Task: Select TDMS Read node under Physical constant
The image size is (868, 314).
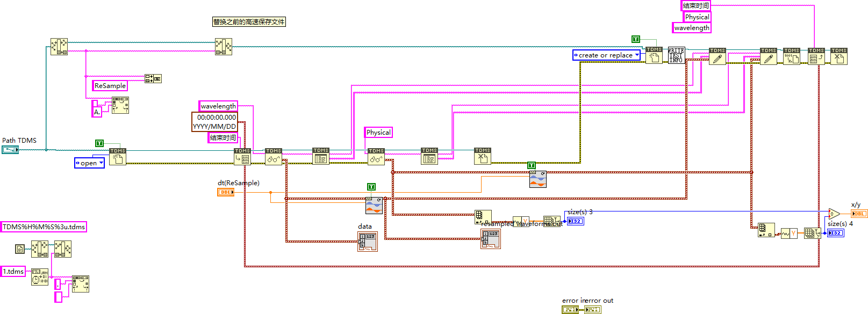Action: tap(376, 156)
